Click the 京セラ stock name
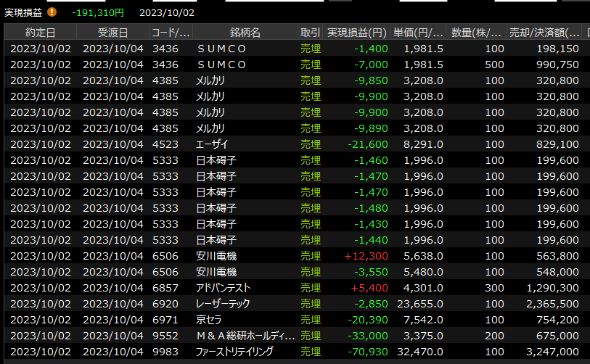 pos(209,320)
